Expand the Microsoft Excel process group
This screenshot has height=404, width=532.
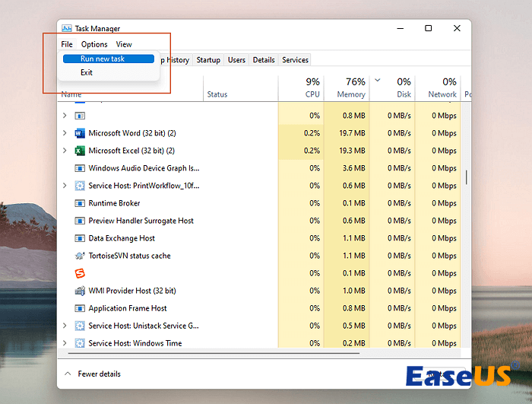click(x=65, y=151)
